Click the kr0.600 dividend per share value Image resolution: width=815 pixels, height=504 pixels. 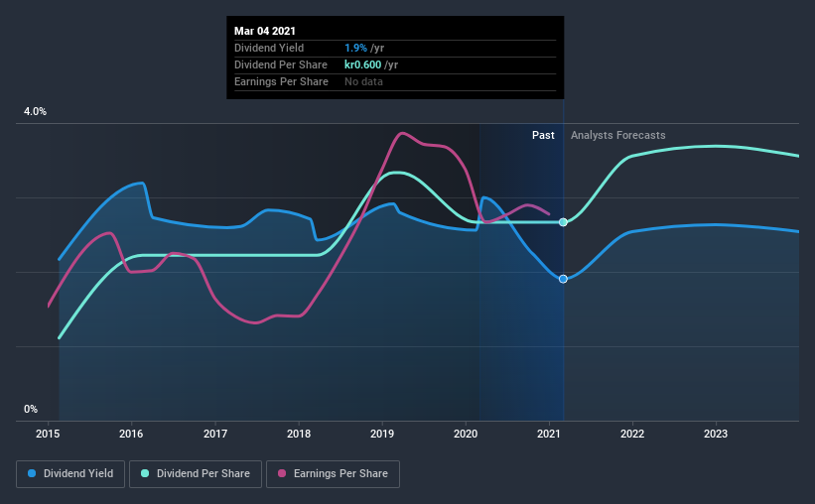(362, 64)
